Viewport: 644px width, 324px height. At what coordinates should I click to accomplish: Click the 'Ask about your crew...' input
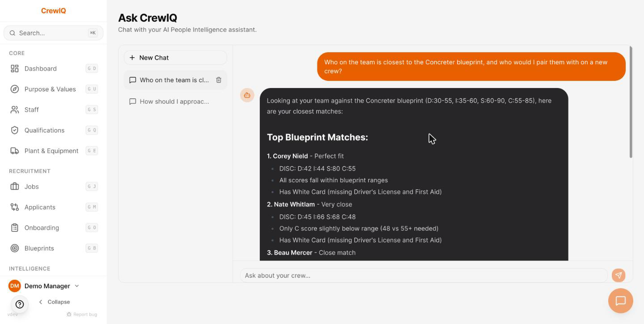(x=424, y=275)
